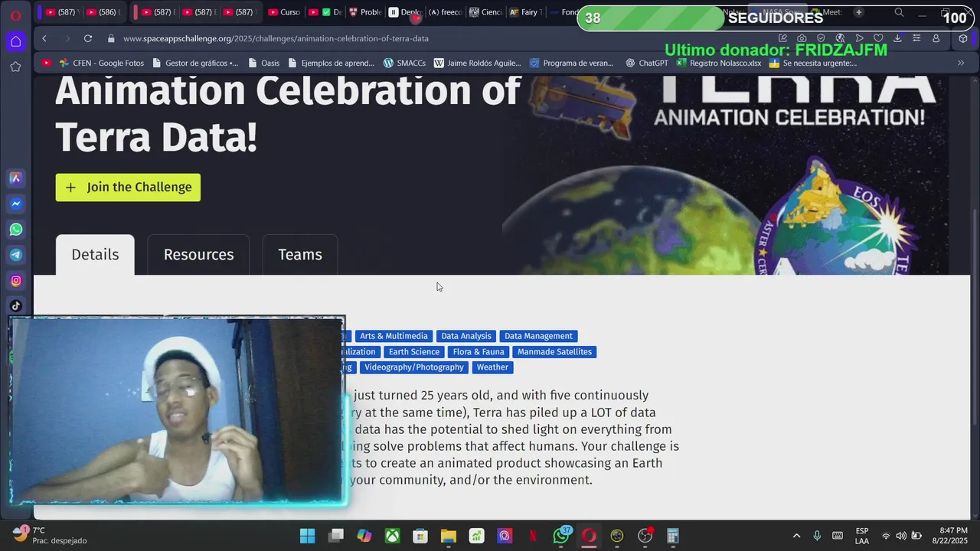Open the Oasis bookmark folder
This screenshot has width=980, height=551.
pos(264,63)
